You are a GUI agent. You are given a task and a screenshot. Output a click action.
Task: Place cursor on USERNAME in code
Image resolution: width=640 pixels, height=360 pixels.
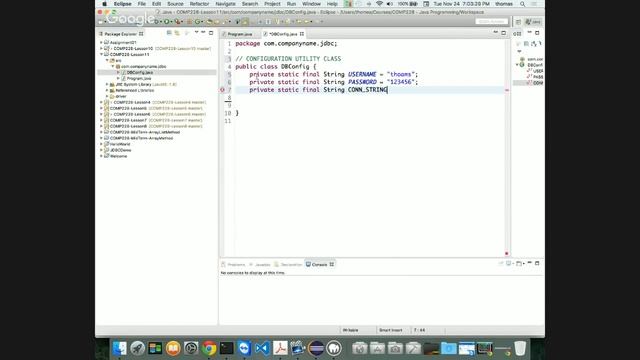coord(362,74)
